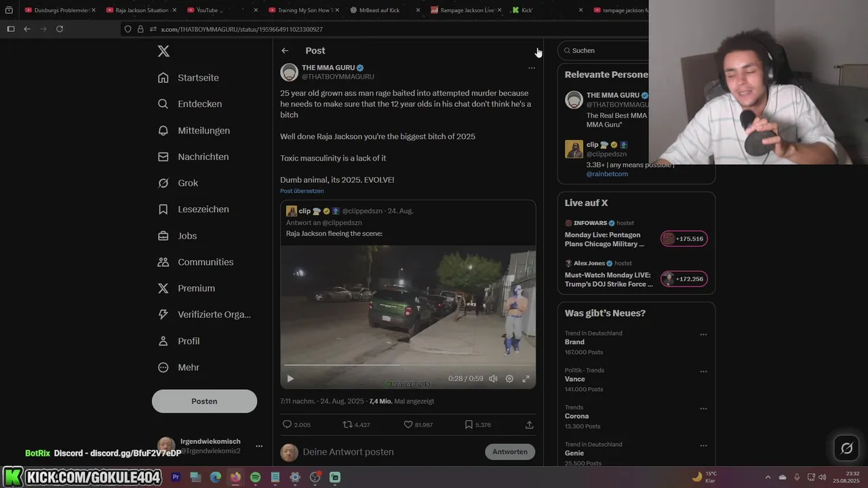Click the +172.256 listeners badge
This screenshot has height=488, width=868.
coord(684,279)
